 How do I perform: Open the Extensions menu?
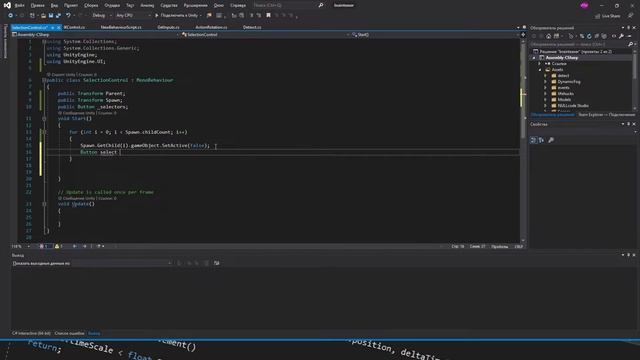(196, 5)
